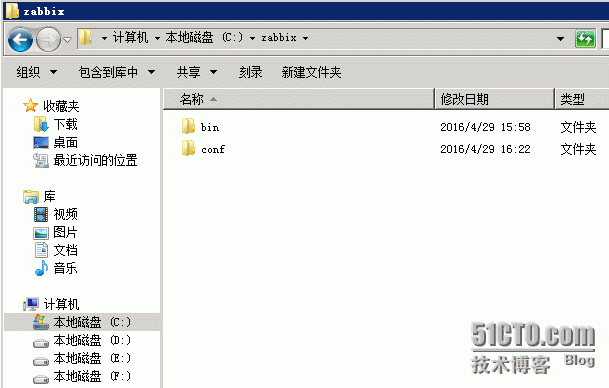Expand dropdown arrow before 计算机 in address bar

point(104,38)
